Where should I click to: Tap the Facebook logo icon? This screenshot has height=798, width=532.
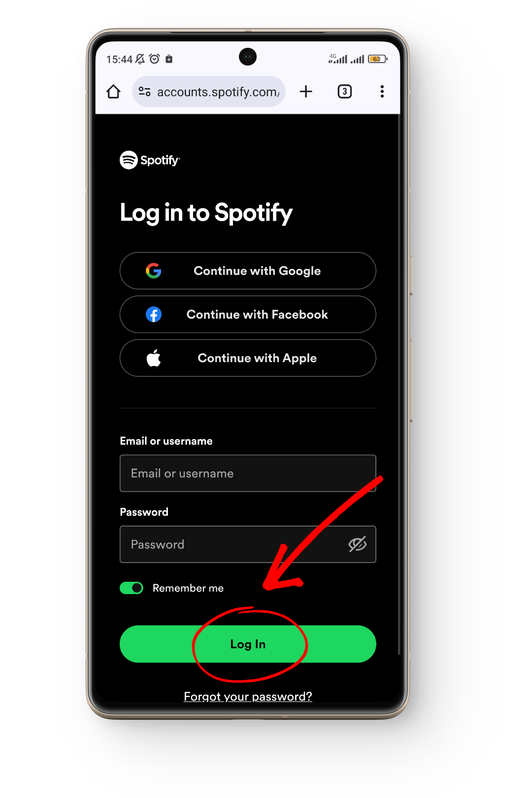pos(154,314)
